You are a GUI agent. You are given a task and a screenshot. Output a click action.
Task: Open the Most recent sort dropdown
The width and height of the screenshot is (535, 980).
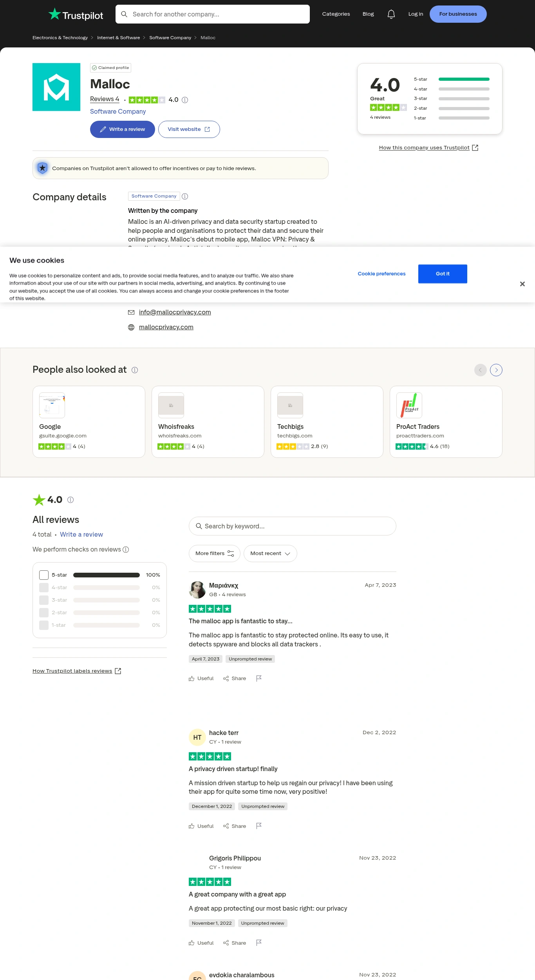coord(270,554)
